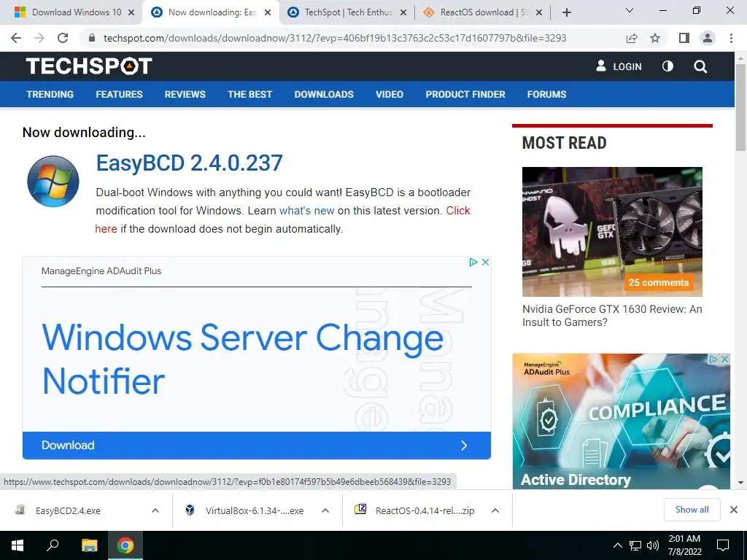Open File Explorer from taskbar
The width and height of the screenshot is (747, 560).
[89, 545]
